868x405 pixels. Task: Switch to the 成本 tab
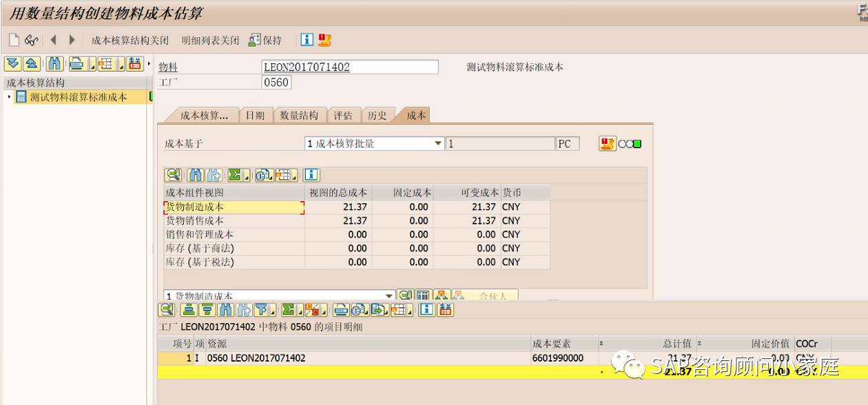pos(416,116)
